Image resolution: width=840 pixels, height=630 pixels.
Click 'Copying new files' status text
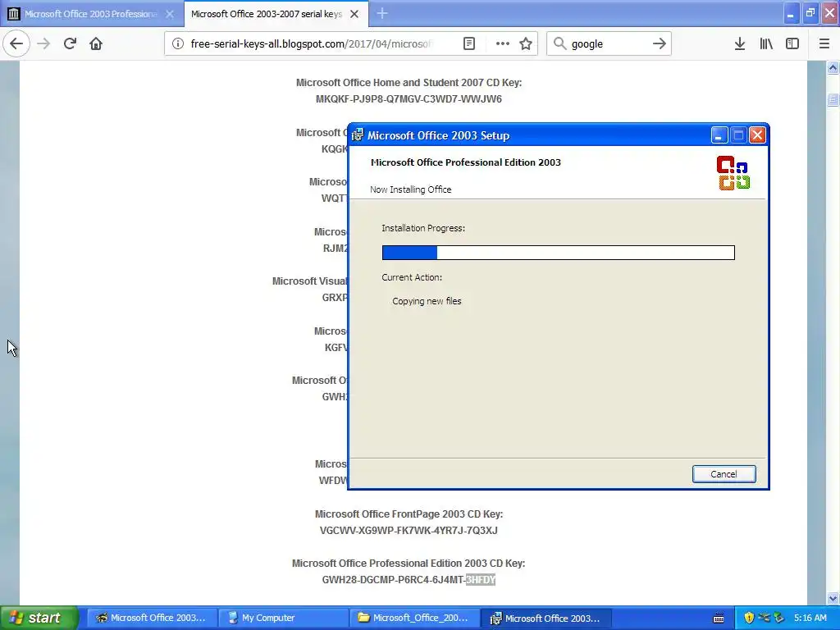click(427, 301)
